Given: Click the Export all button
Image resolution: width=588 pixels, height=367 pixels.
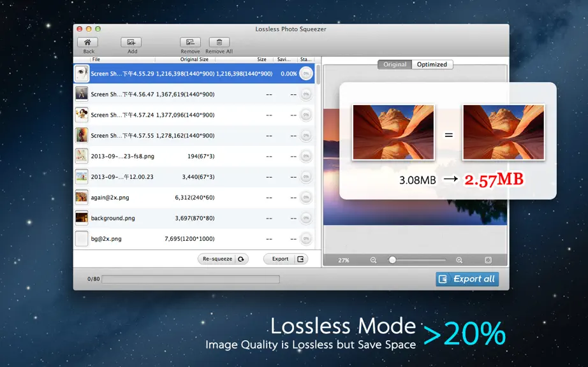Looking at the screenshot, I should 467,279.
